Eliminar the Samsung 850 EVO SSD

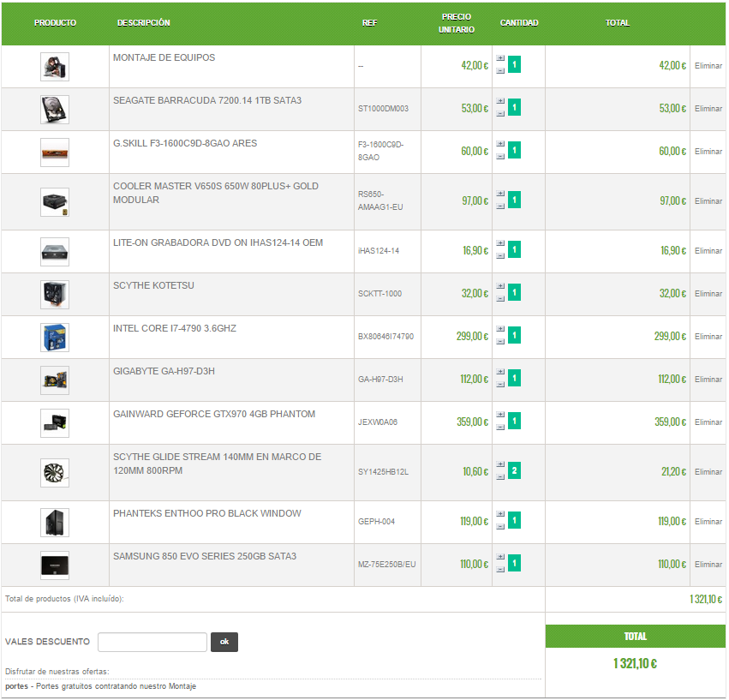[x=708, y=565]
